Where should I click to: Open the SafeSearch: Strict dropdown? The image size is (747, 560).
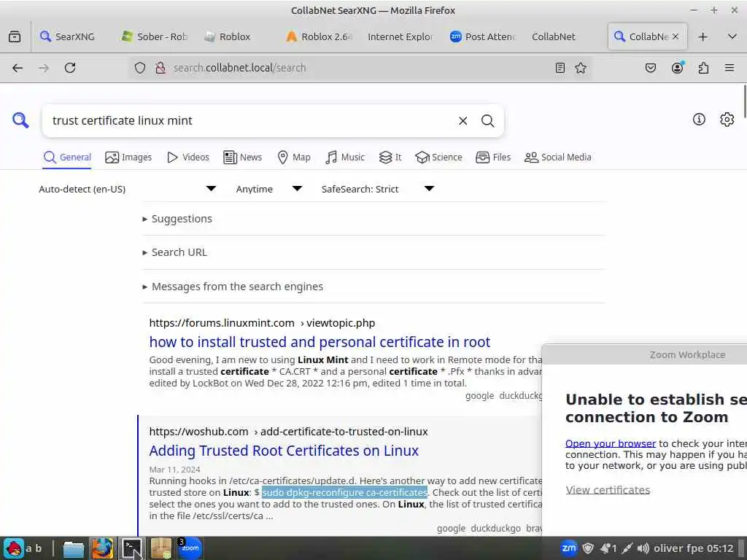click(x=377, y=189)
